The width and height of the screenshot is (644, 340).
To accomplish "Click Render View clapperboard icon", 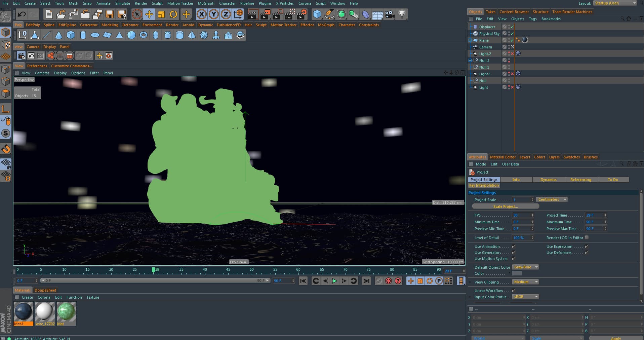I will [x=252, y=14].
